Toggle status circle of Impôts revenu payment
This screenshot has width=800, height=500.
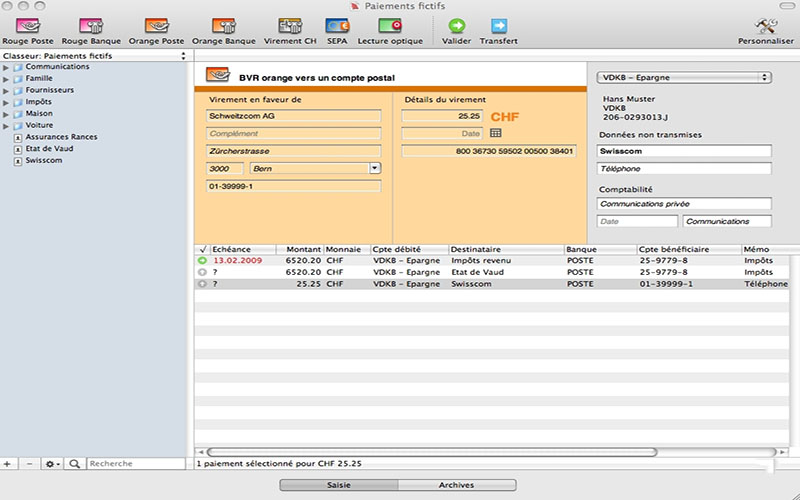203,261
